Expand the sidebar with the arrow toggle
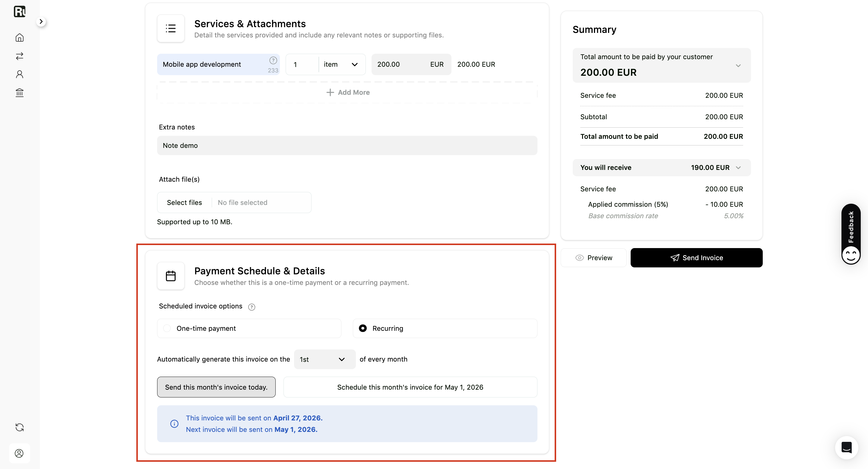The width and height of the screenshot is (868, 469). [41, 21]
